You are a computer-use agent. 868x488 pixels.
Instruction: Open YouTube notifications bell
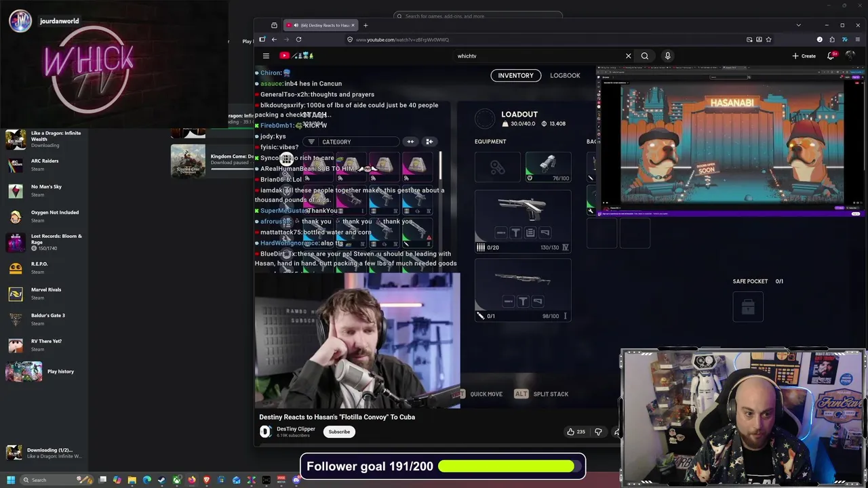[x=831, y=56]
